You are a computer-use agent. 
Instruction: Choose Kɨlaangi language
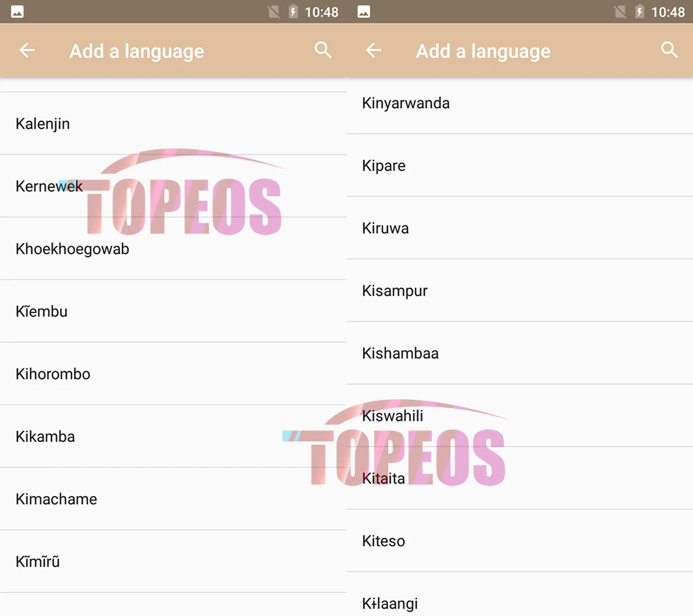520,595
